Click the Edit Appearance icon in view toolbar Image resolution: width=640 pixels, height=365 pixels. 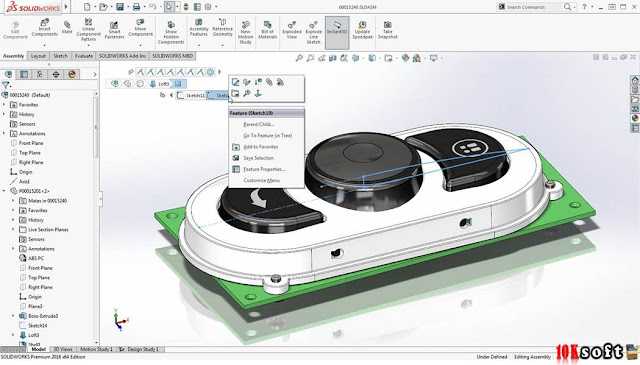coord(405,58)
